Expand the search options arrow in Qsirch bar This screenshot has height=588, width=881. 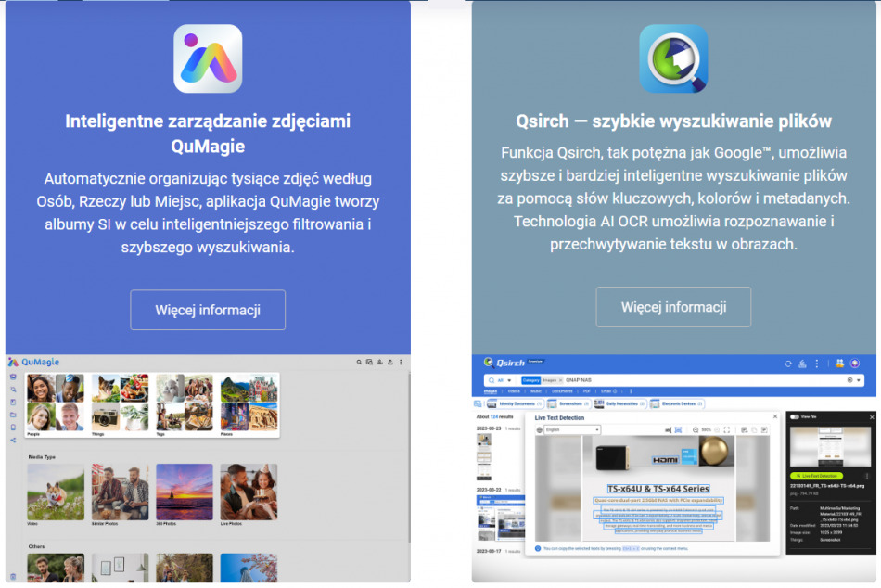pos(860,380)
